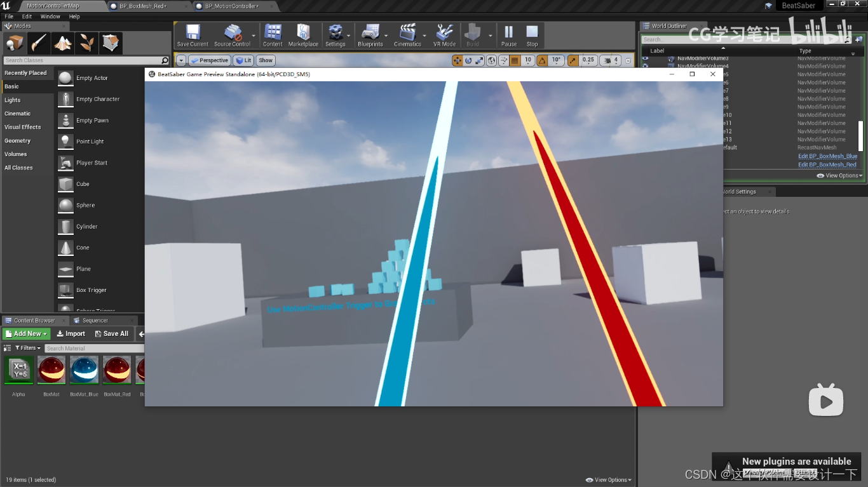Select the BoxMat_Blue material thumbnail
This screenshot has width=868, height=487.
84,370
